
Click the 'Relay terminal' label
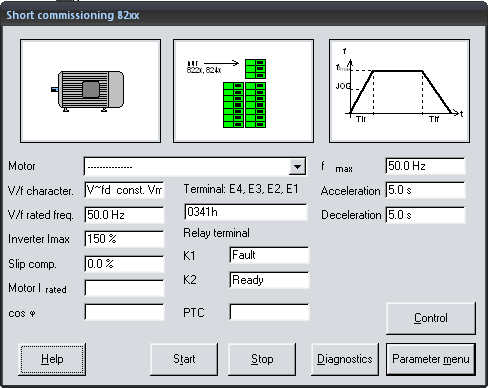[216, 233]
